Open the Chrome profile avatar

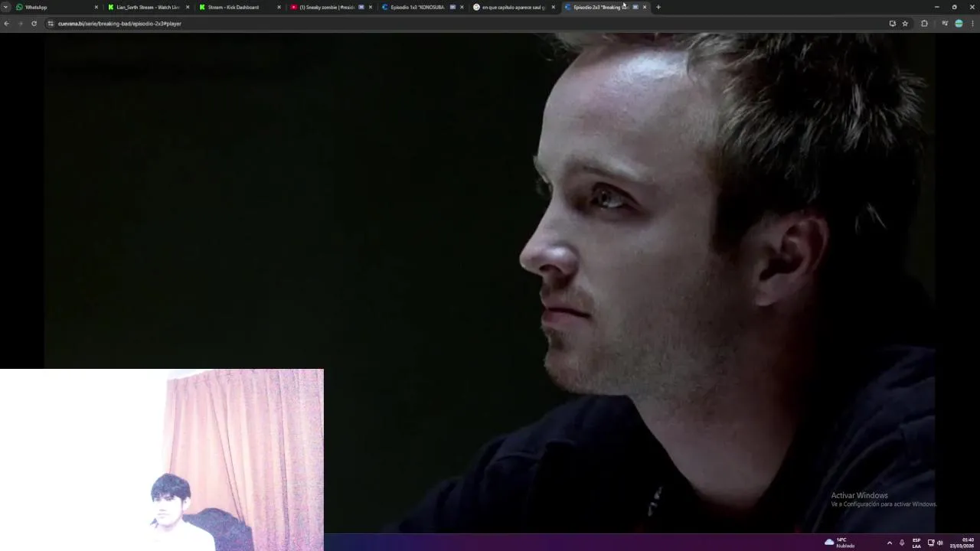coord(959,24)
